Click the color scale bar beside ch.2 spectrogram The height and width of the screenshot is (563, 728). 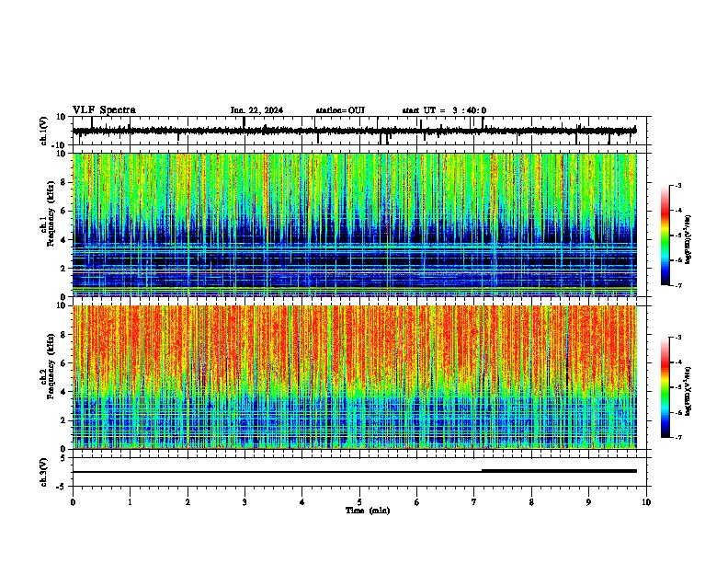(665, 387)
